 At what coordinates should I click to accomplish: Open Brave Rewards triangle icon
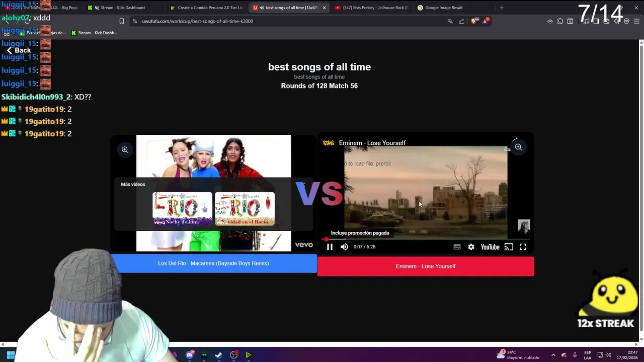coord(486,21)
